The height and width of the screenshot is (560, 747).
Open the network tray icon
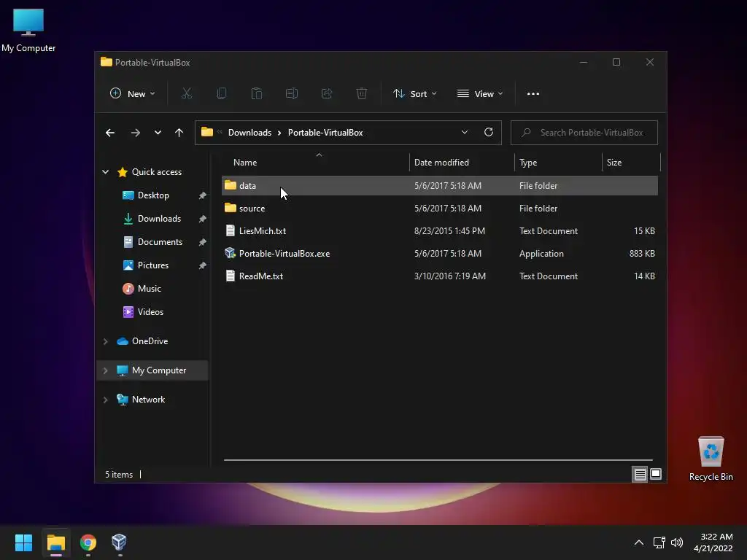(x=659, y=542)
